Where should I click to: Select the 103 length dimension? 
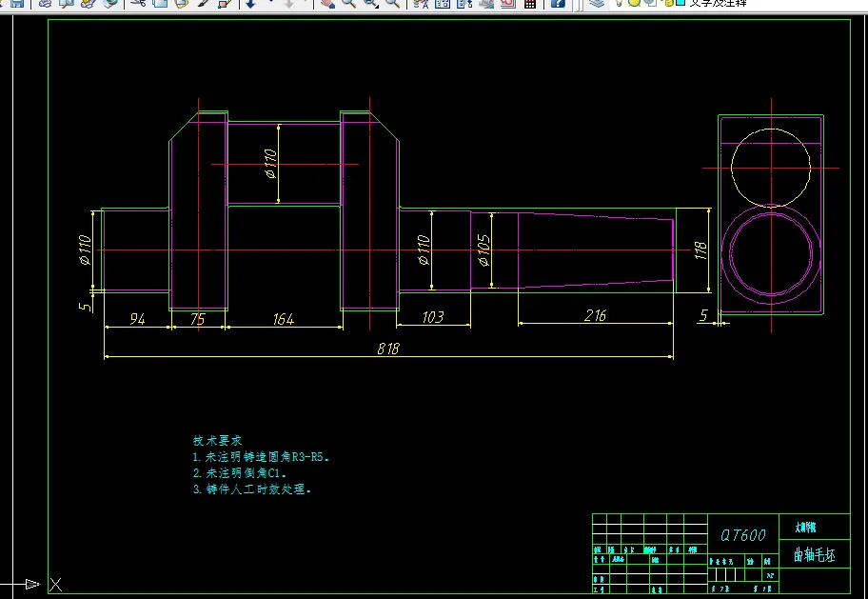433,317
